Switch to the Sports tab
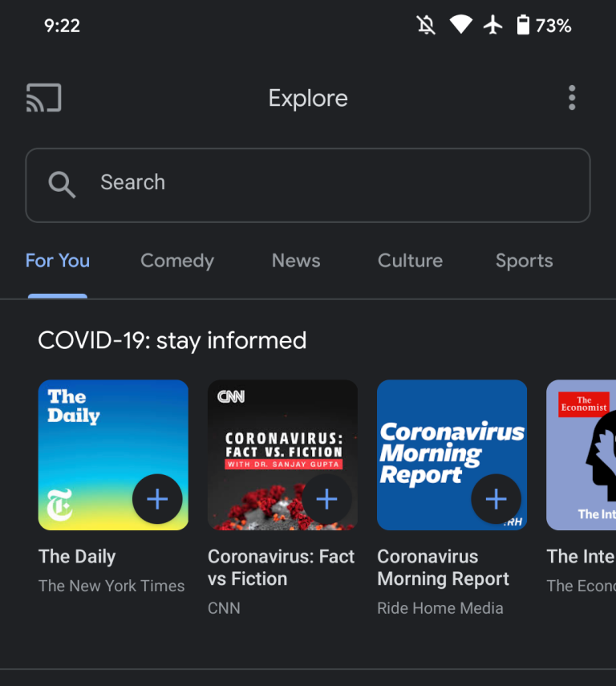The image size is (616, 686). (x=524, y=262)
